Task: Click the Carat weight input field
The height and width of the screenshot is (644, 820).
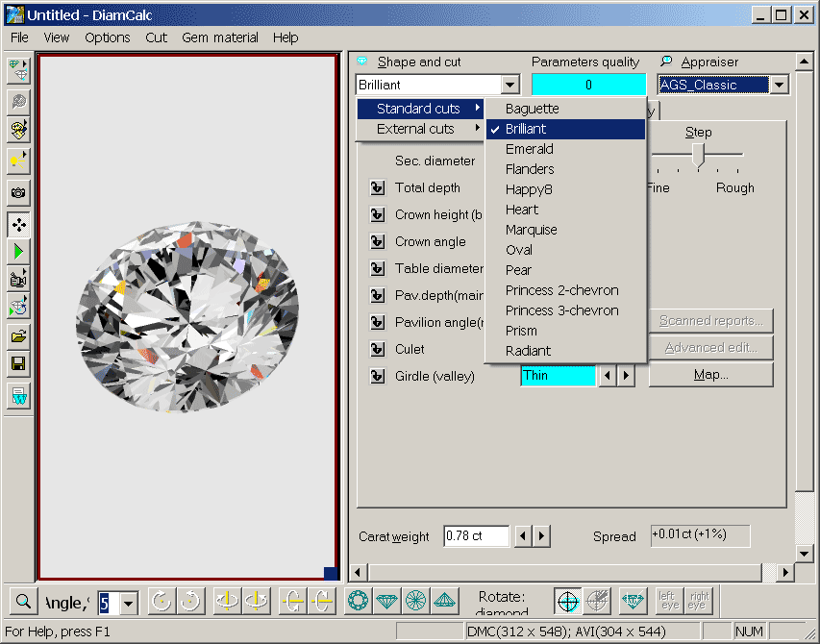Action: [x=476, y=536]
